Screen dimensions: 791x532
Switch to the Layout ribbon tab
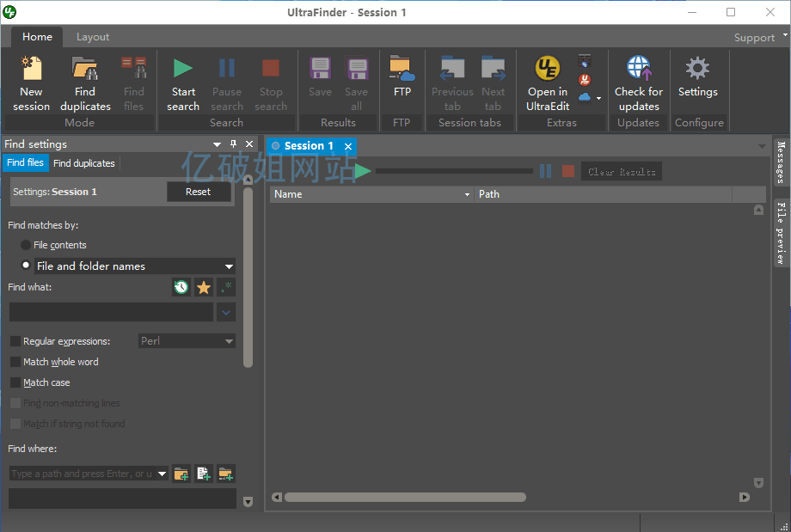pyautogui.click(x=93, y=37)
